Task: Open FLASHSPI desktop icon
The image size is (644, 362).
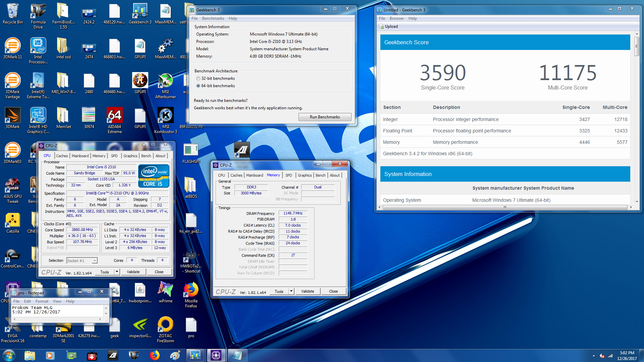Action: pyautogui.click(x=191, y=153)
